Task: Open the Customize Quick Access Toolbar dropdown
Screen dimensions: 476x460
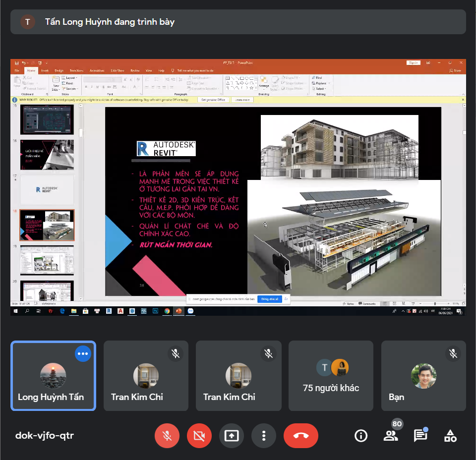Action: click(x=47, y=63)
